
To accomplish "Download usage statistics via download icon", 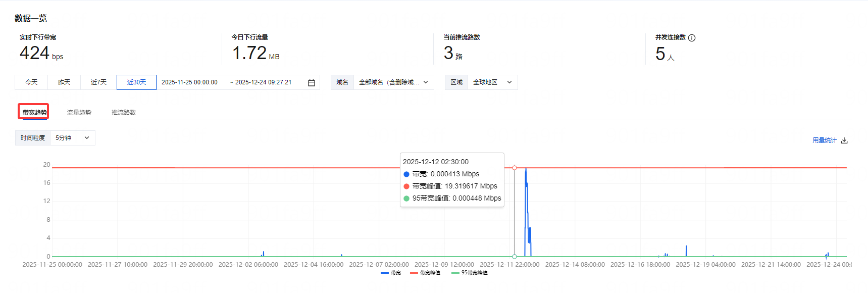I will (844, 141).
